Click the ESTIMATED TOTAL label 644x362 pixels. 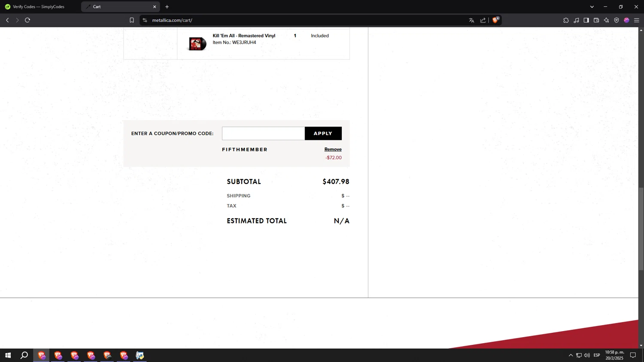point(257,221)
